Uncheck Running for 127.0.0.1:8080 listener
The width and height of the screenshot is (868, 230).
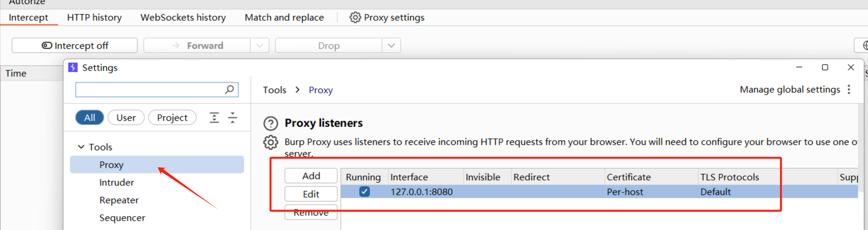[365, 192]
